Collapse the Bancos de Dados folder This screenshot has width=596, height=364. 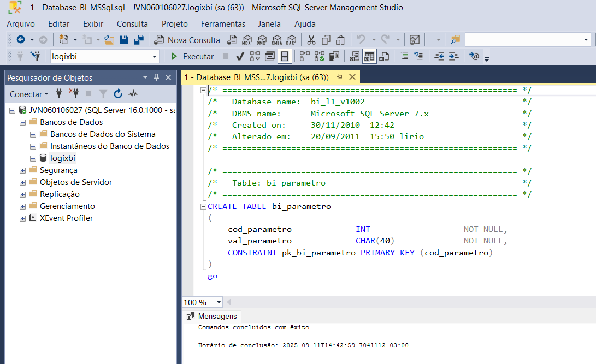pyautogui.click(x=22, y=123)
